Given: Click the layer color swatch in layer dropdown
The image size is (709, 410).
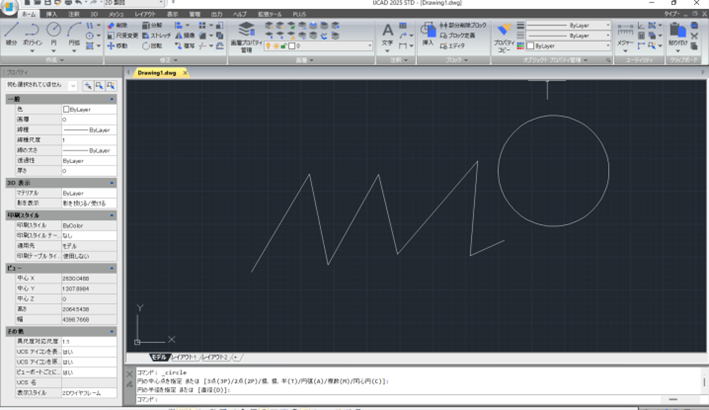Looking at the screenshot, I should pos(292,46).
